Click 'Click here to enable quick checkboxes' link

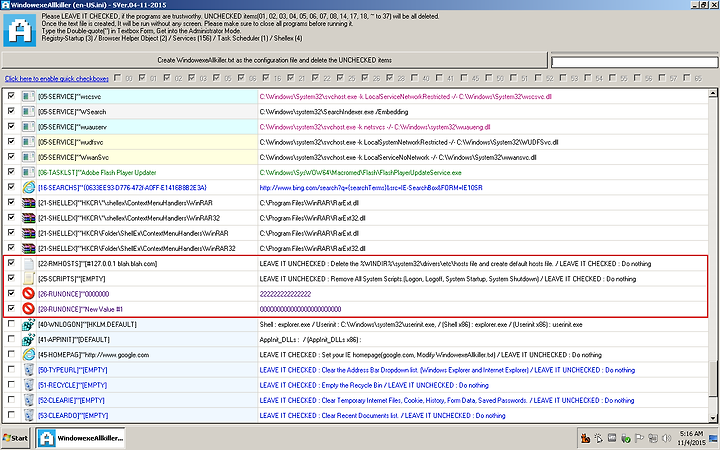(56, 79)
